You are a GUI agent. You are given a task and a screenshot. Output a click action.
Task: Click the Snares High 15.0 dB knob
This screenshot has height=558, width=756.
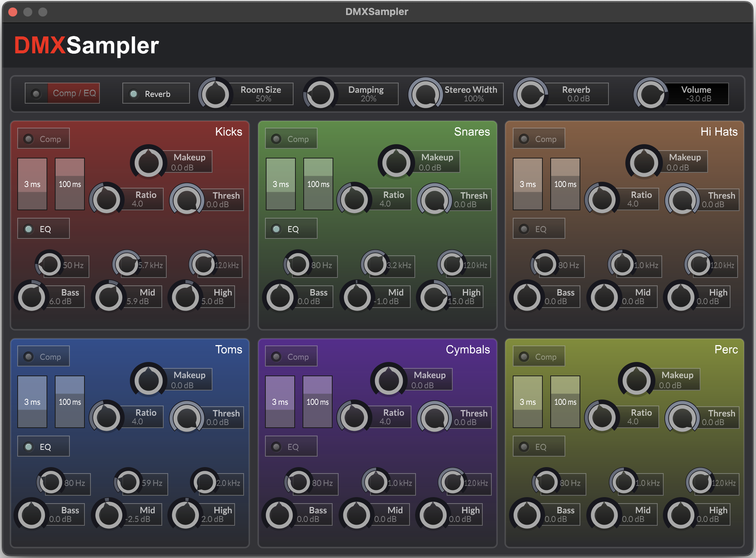click(x=434, y=297)
